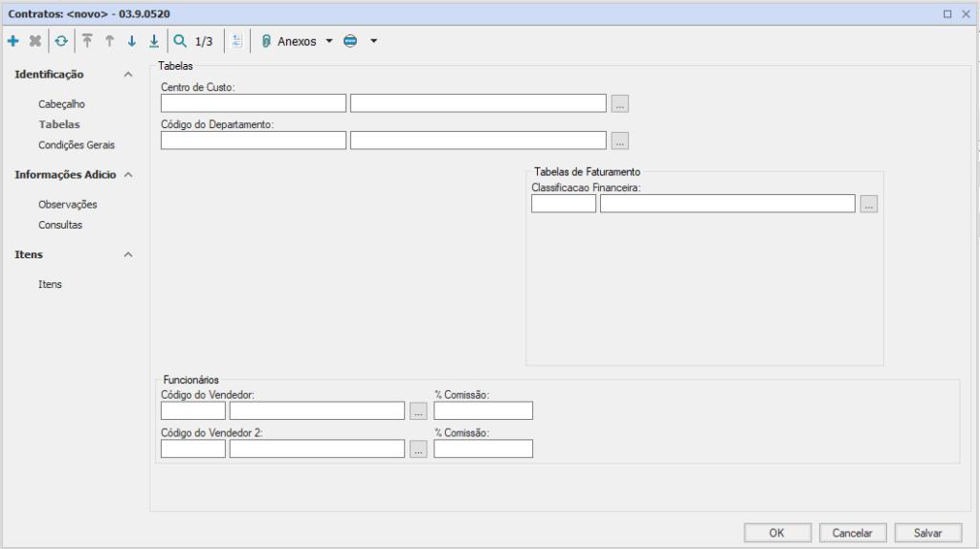Viewport: 980px width, 549px height.
Task: Collapse the Itens section chevron
Action: [x=128, y=255]
